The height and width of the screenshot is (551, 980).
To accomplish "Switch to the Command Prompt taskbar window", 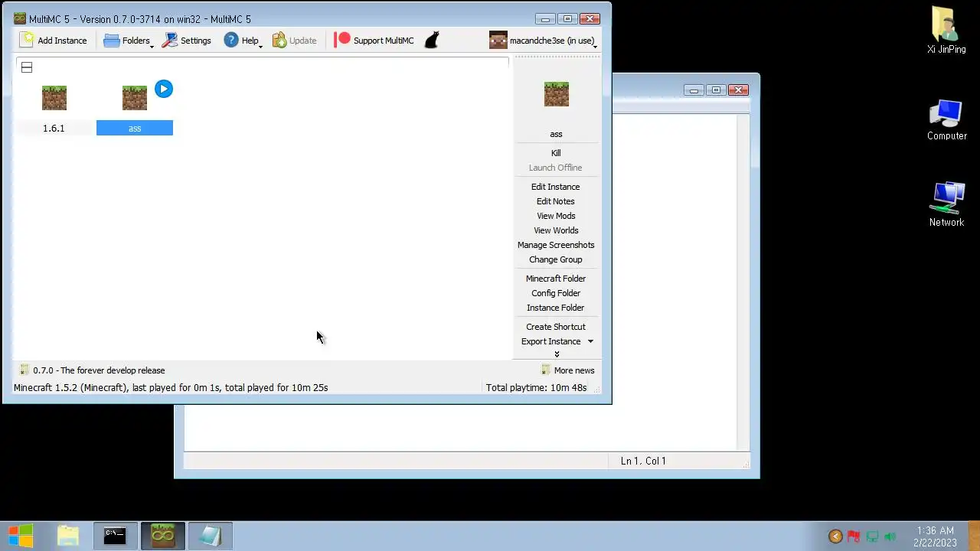I will (115, 536).
